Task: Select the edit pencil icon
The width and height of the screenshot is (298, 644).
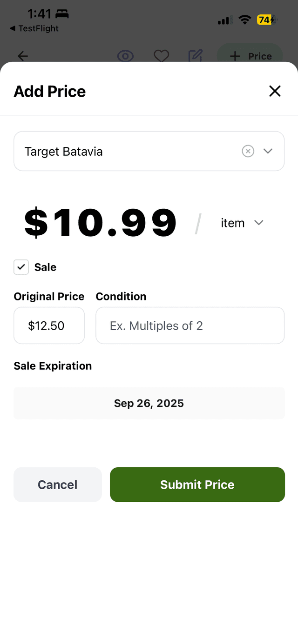Action: [x=195, y=56]
